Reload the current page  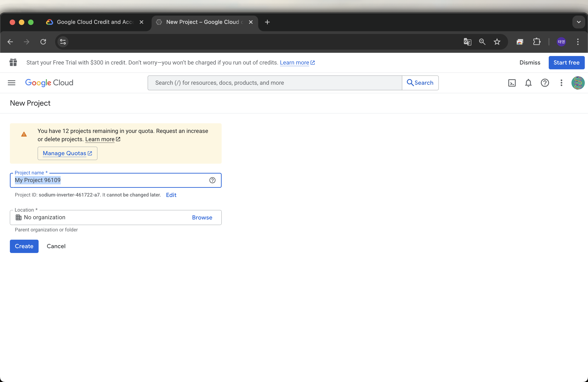pyautogui.click(x=43, y=42)
